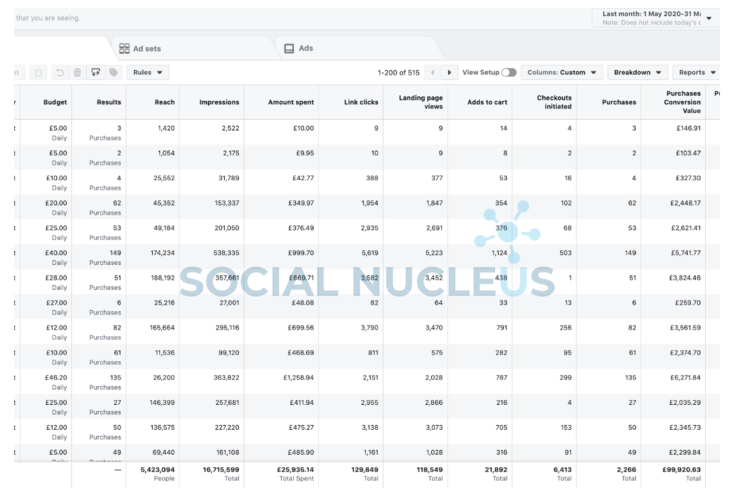Viewport: 734px width, 497px height.
Task: Open the Reports dropdown menu
Action: coord(696,73)
